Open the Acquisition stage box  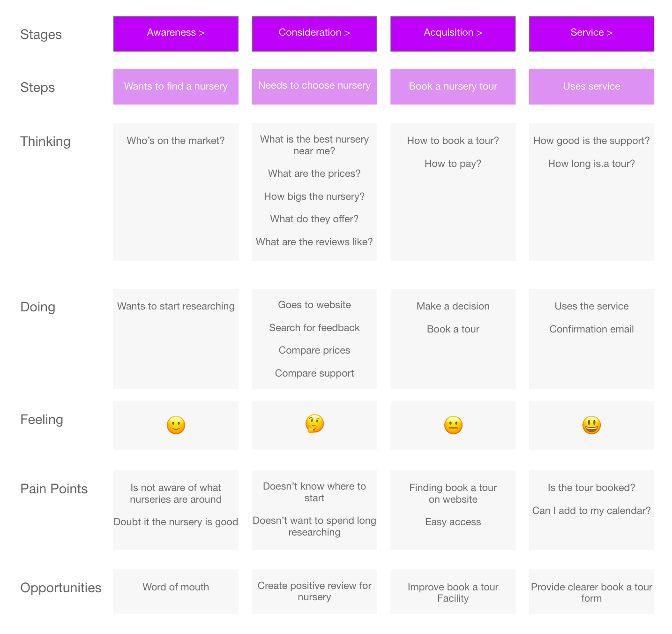453,34
